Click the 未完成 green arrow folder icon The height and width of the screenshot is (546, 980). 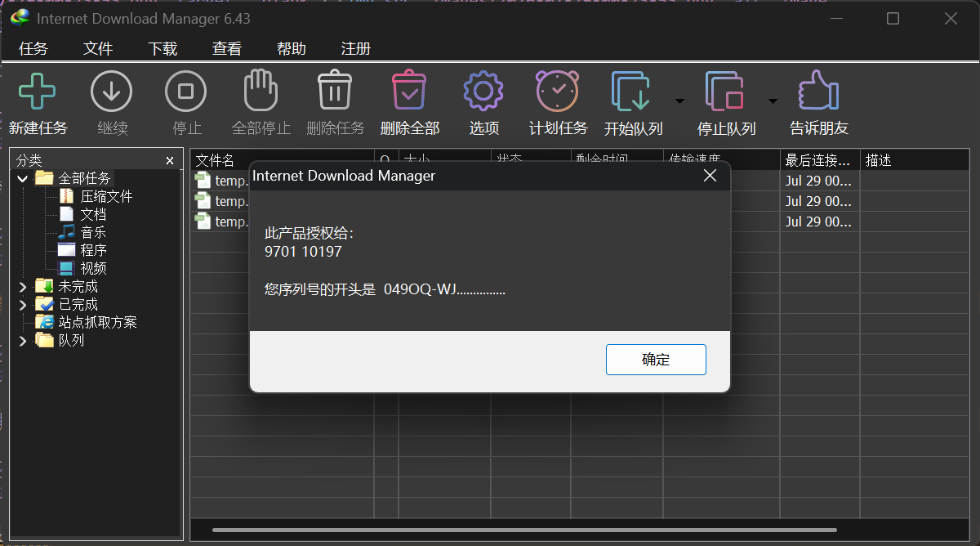(44, 286)
